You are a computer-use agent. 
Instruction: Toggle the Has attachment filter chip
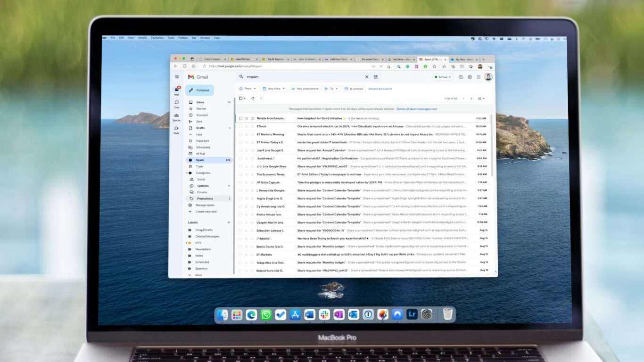click(x=305, y=89)
